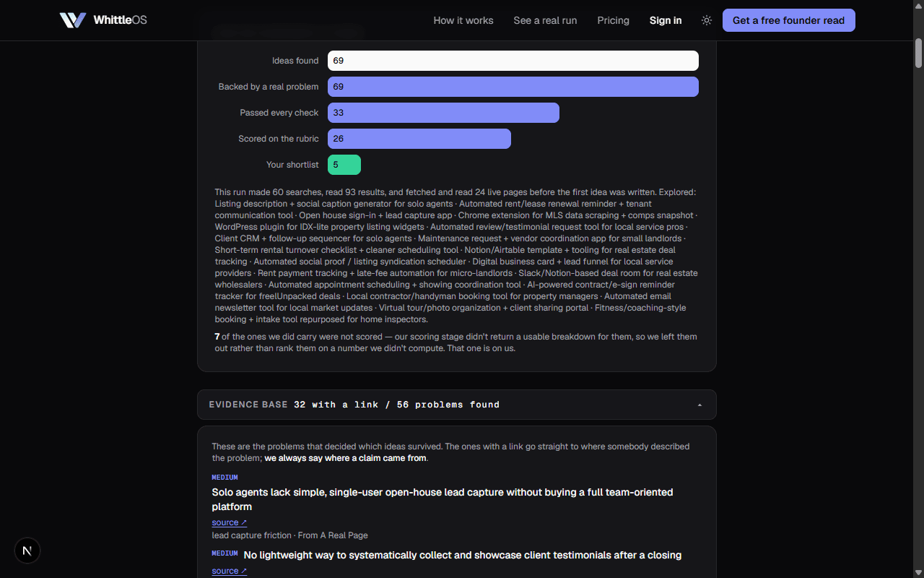The height and width of the screenshot is (578, 924).
Task: Click the "lead capture friction · From A Real Page" text
Action: [x=289, y=535]
